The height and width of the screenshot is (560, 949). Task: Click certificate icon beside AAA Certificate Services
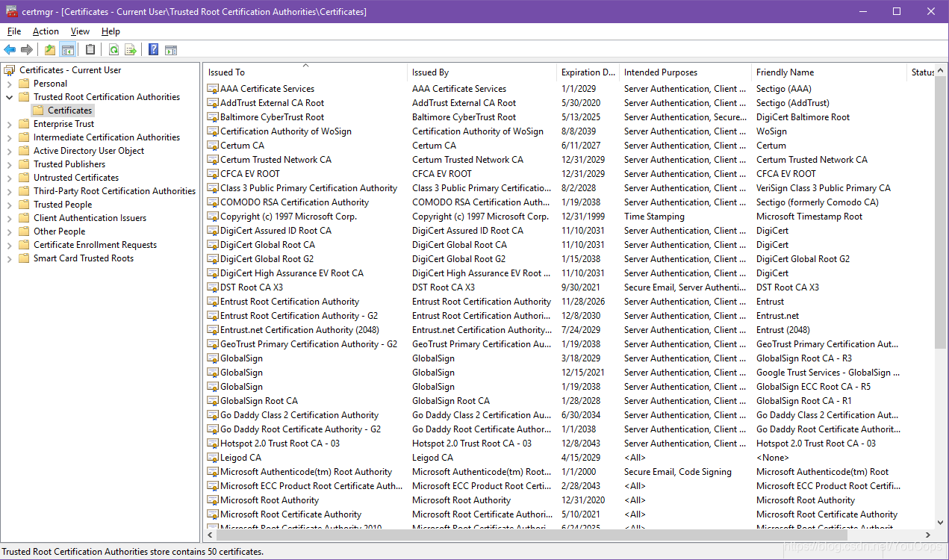pos(213,89)
